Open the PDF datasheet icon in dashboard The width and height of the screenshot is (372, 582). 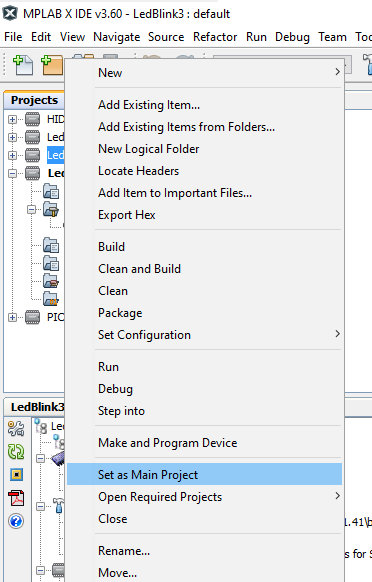pyautogui.click(x=16, y=498)
